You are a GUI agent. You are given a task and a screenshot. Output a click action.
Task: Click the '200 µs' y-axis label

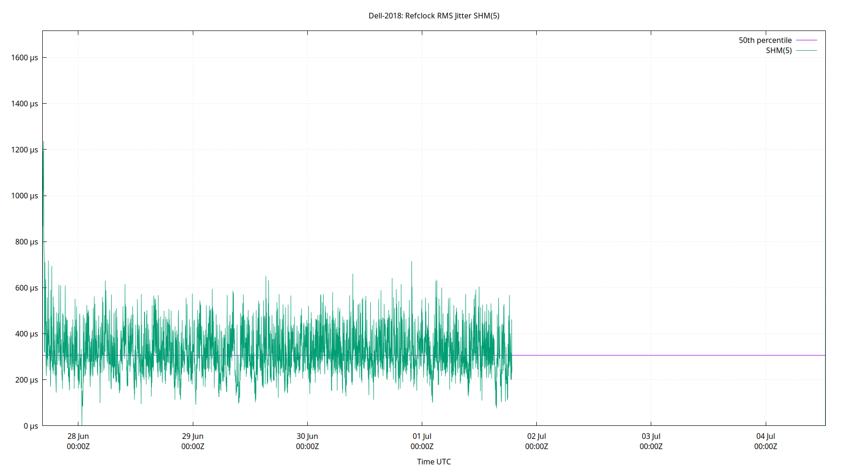(26, 379)
